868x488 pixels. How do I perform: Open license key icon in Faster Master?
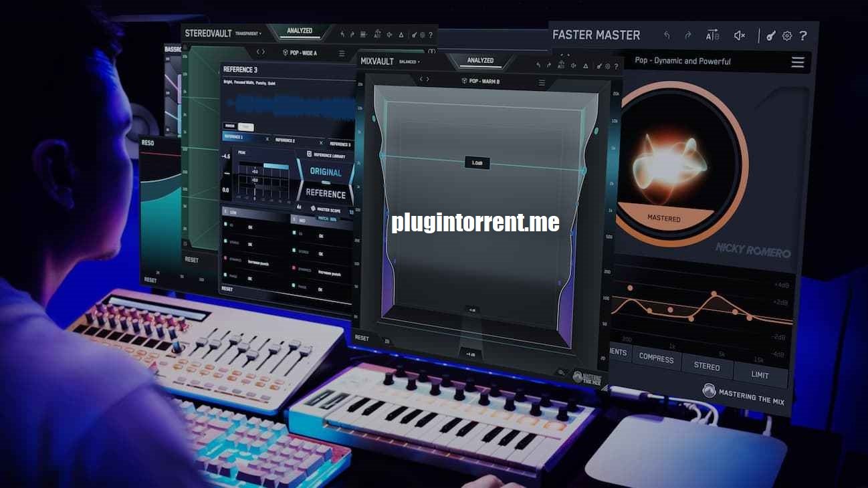pos(771,36)
